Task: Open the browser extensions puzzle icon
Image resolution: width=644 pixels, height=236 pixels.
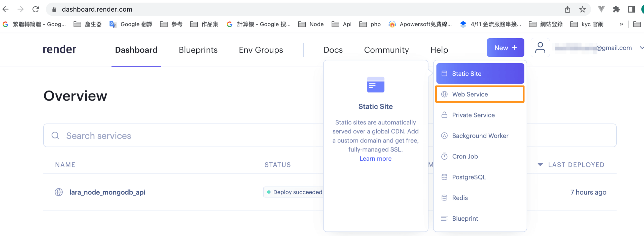Action: click(x=616, y=9)
